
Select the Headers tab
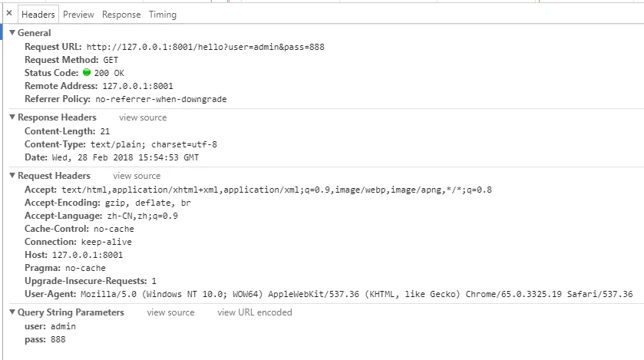(x=38, y=15)
